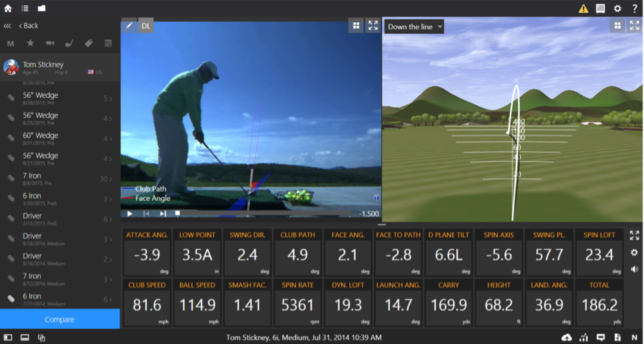Select the favorites star filter tab

(30, 43)
